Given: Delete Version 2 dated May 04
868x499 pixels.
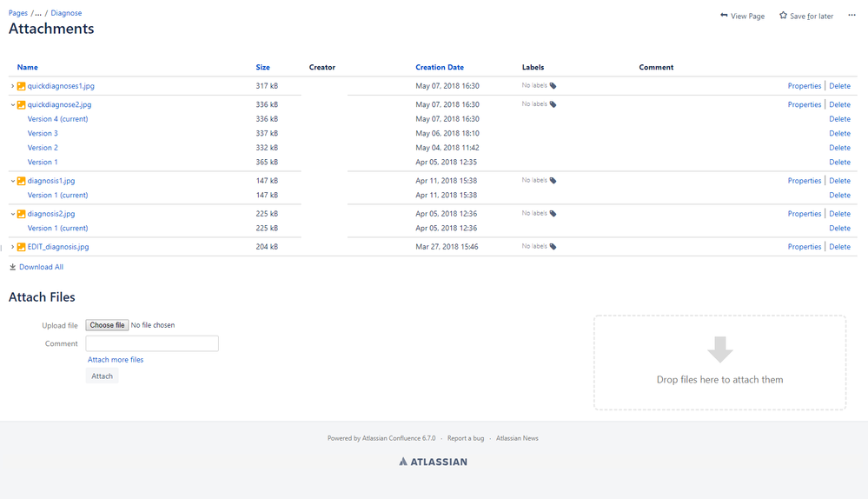Looking at the screenshot, I should (840, 148).
